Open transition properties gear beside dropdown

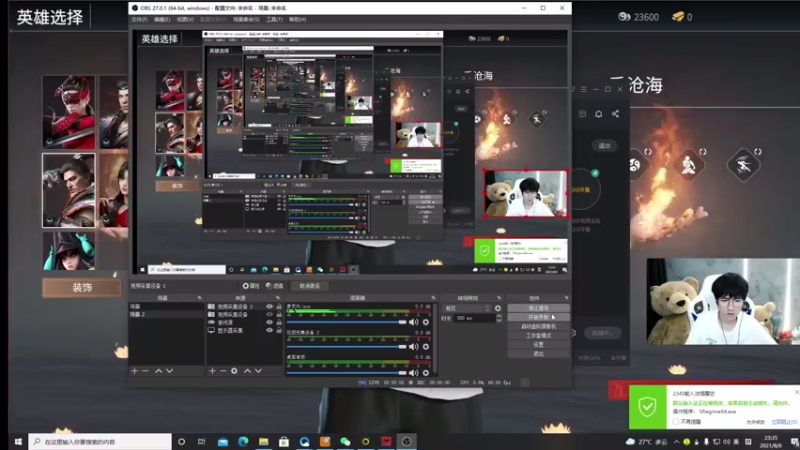(x=498, y=308)
